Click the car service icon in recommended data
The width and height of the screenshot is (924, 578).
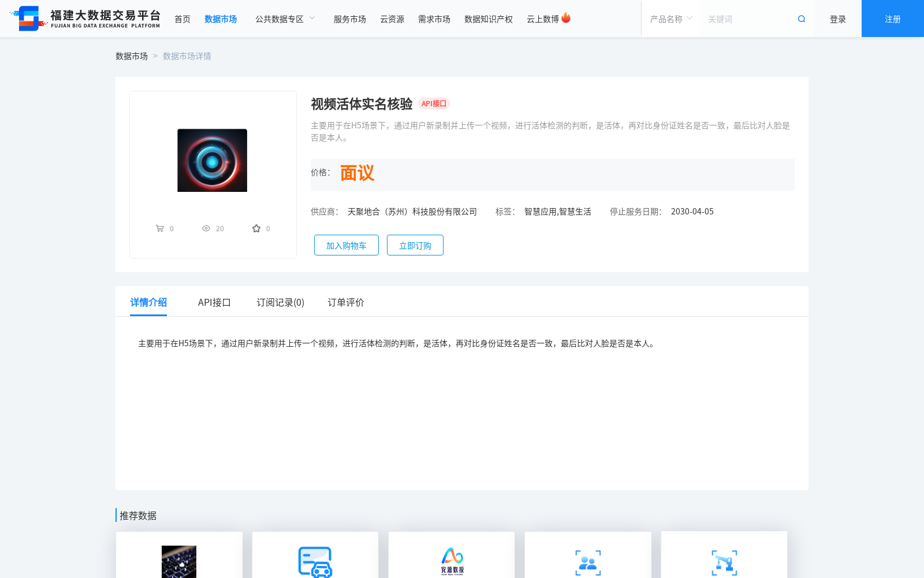click(x=315, y=562)
